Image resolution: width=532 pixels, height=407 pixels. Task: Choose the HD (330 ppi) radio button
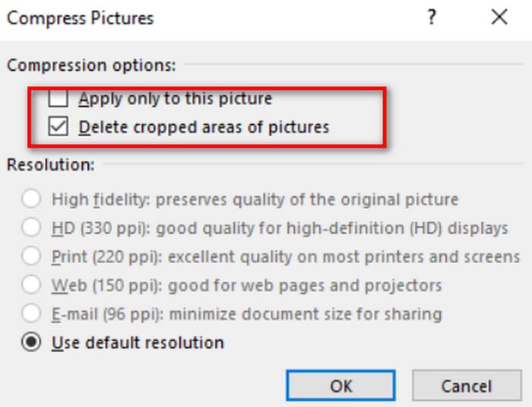(x=32, y=228)
